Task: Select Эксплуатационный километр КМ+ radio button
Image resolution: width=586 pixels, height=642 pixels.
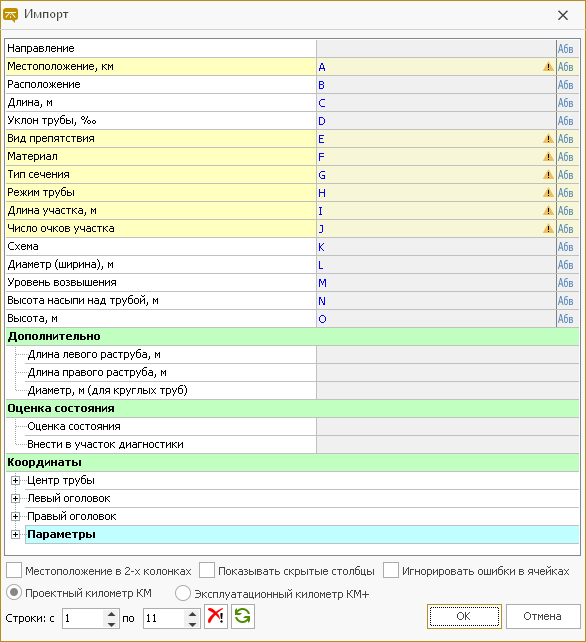Action: point(183,593)
